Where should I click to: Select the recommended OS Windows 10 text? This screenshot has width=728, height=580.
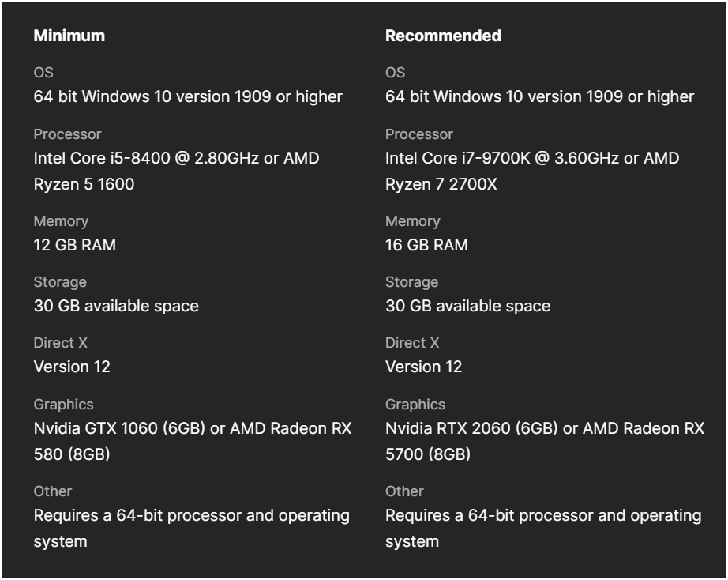539,96
